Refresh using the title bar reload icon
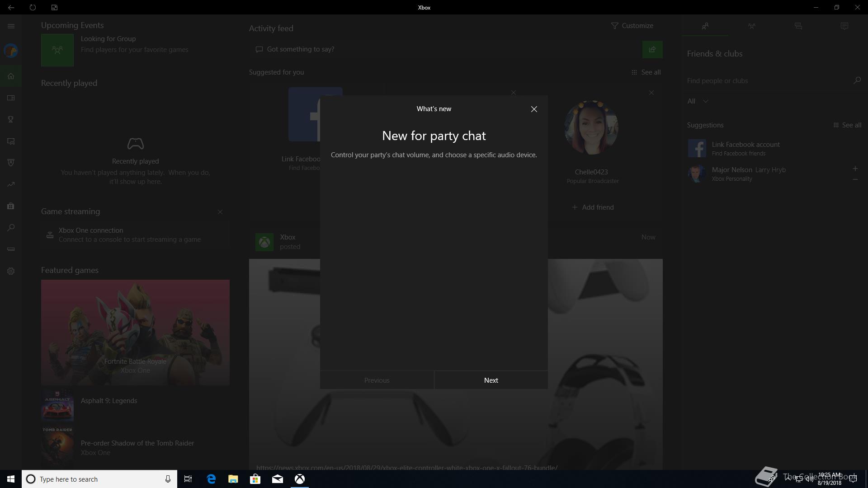 (33, 7)
